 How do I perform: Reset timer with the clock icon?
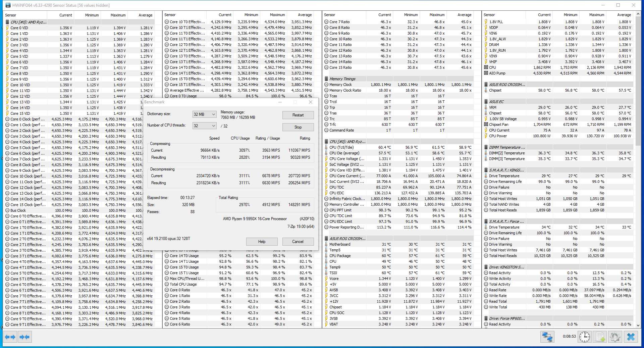coord(585,337)
